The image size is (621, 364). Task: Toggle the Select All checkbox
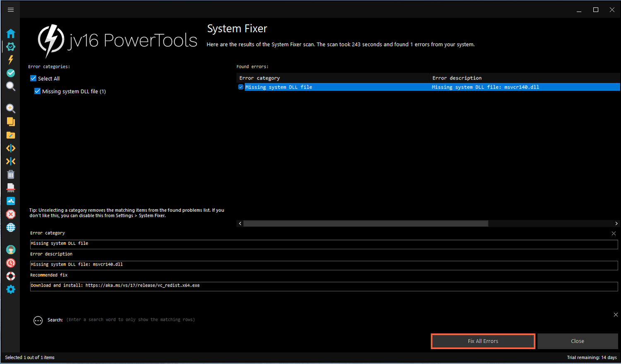pos(34,78)
